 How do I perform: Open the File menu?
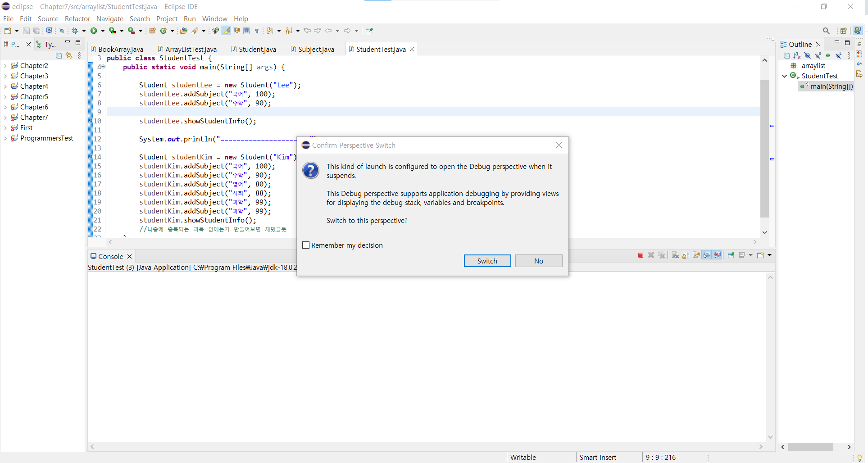click(x=8, y=18)
